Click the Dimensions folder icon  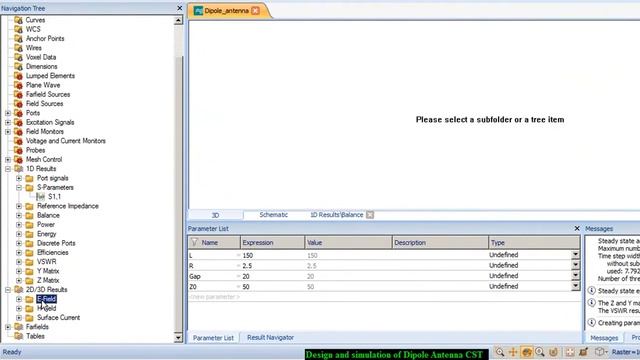[18, 67]
